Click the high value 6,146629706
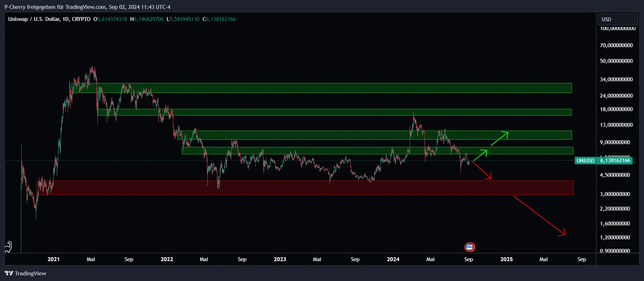 [149, 19]
